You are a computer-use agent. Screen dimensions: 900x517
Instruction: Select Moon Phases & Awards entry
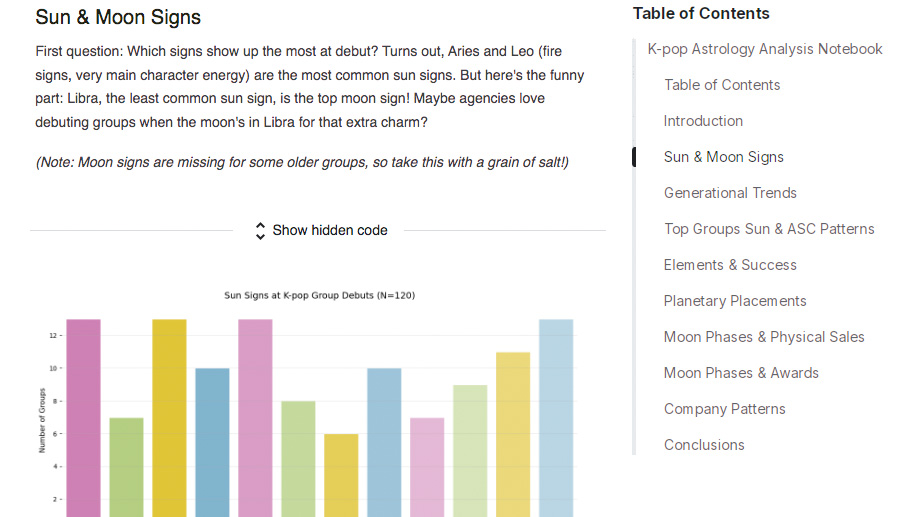741,373
